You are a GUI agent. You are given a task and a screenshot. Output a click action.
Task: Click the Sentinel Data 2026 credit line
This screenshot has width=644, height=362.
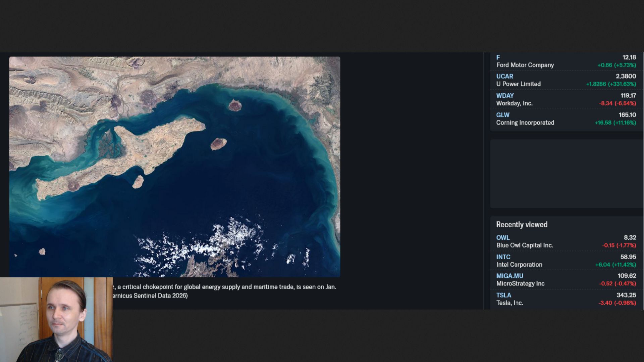150,296
